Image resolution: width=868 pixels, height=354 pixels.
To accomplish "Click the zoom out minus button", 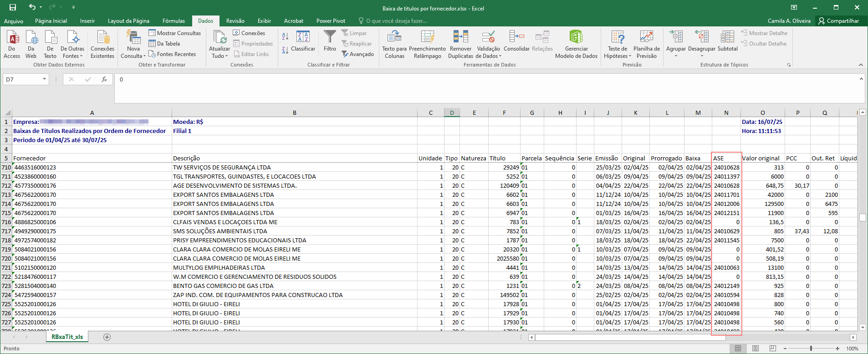I will (786, 349).
